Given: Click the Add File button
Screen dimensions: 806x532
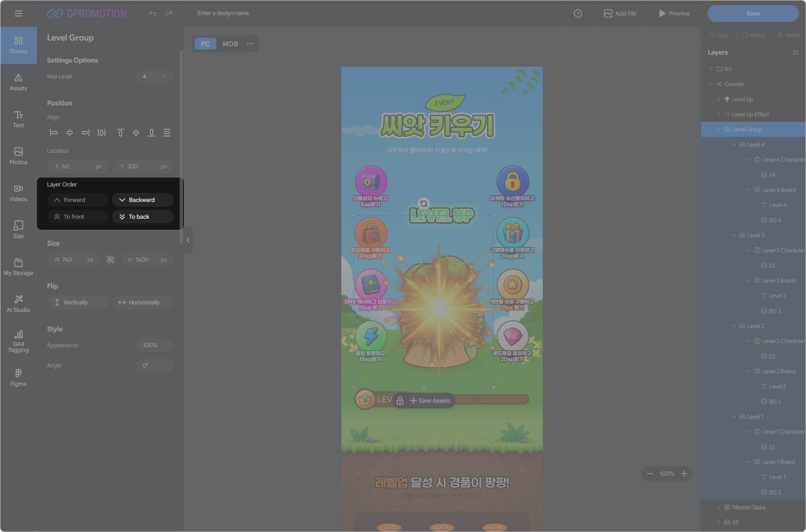Looking at the screenshot, I should 620,13.
